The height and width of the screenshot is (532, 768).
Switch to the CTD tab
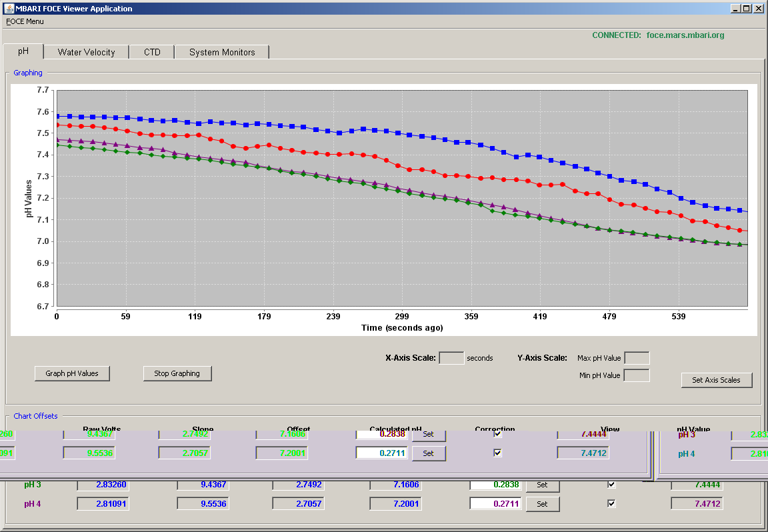pyautogui.click(x=152, y=53)
